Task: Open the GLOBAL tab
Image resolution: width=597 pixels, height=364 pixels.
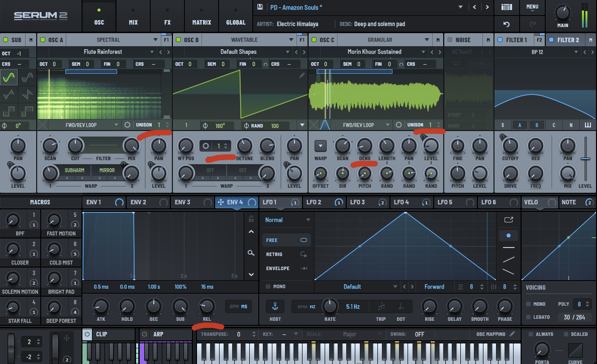Action: [236, 16]
